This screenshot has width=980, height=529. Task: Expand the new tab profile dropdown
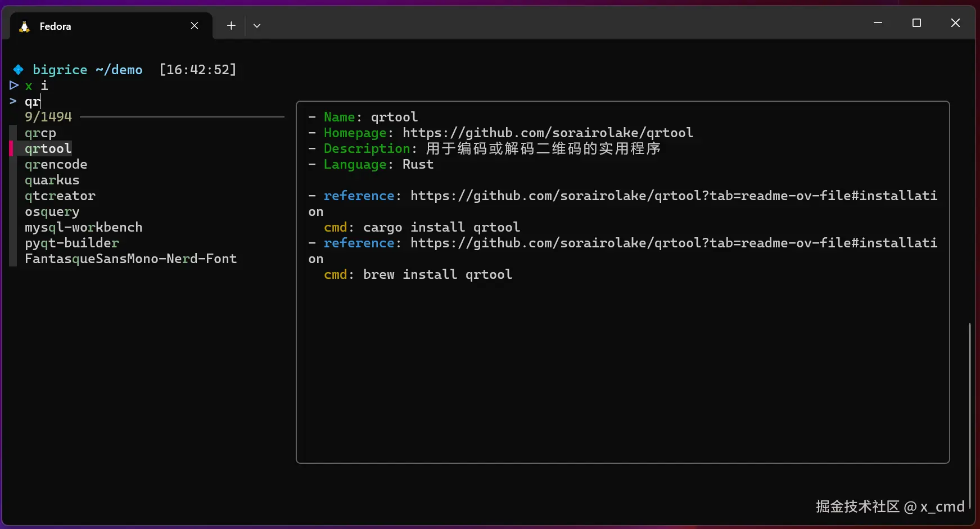click(x=257, y=26)
